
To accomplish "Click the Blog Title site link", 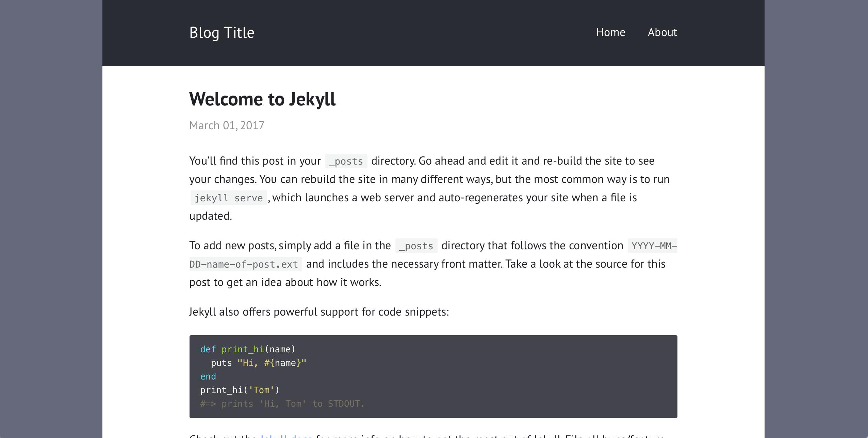I will (222, 33).
